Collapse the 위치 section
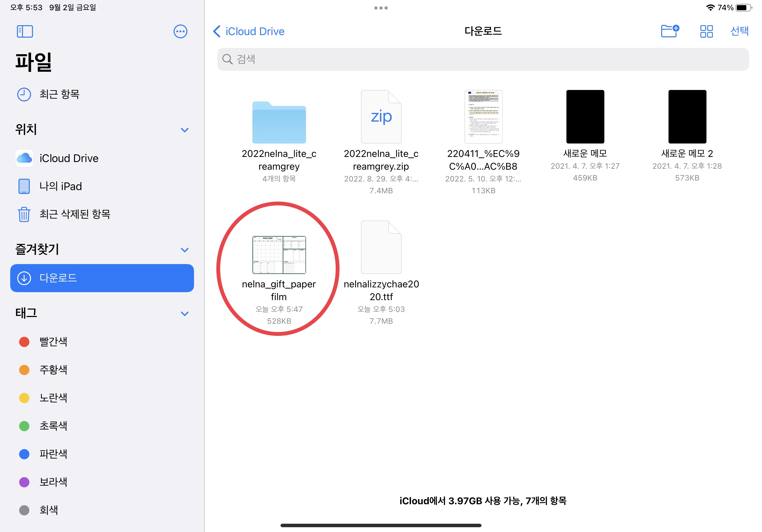 pyautogui.click(x=184, y=130)
